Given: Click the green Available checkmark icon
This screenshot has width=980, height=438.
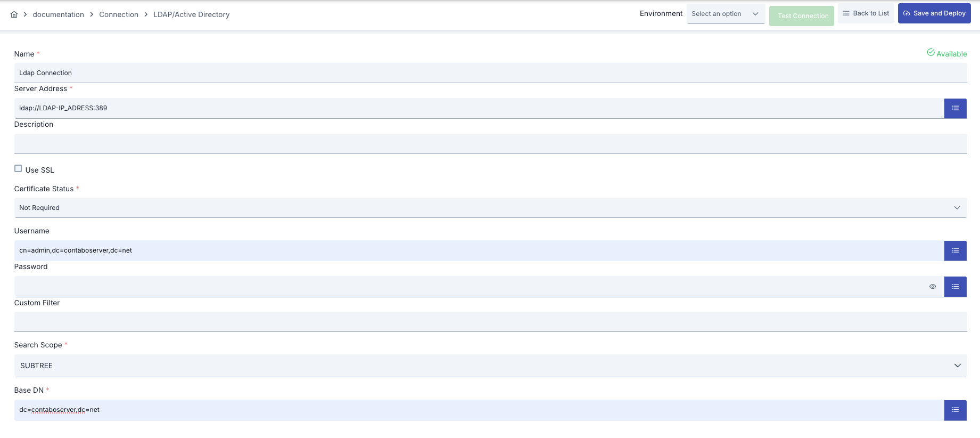Looking at the screenshot, I should pyautogui.click(x=930, y=53).
